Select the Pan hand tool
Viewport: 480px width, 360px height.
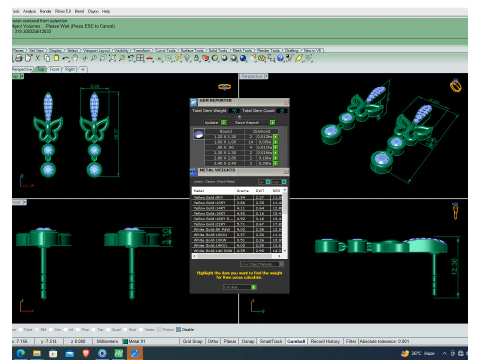pos(75,58)
